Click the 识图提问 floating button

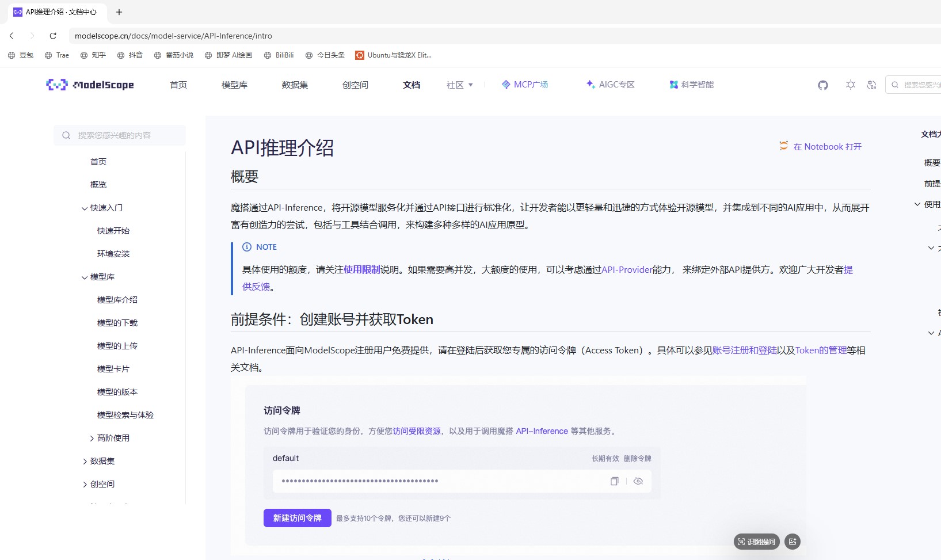click(756, 542)
